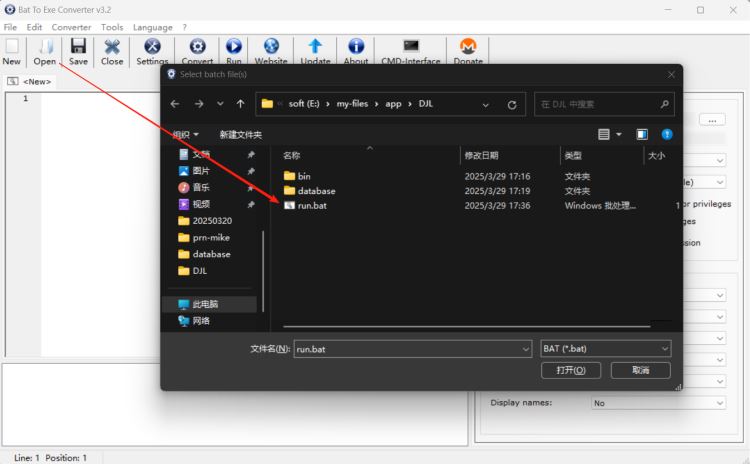Screen dimensions: 750x464
Task: Select 网络 in the sidebar
Action: pyautogui.click(x=201, y=321)
